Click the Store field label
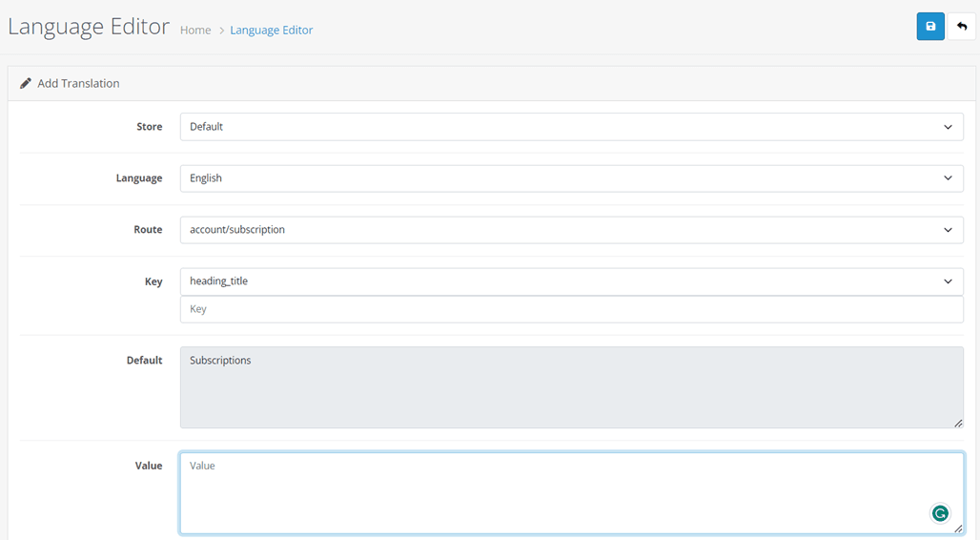 coord(150,126)
